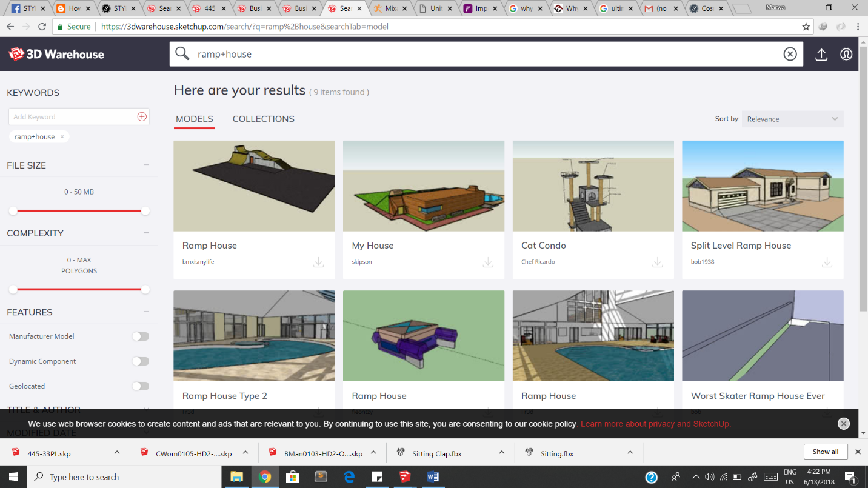Image resolution: width=868 pixels, height=488 pixels.
Task: Open Worst Skater Ramp House Ever title
Action: [758, 396]
